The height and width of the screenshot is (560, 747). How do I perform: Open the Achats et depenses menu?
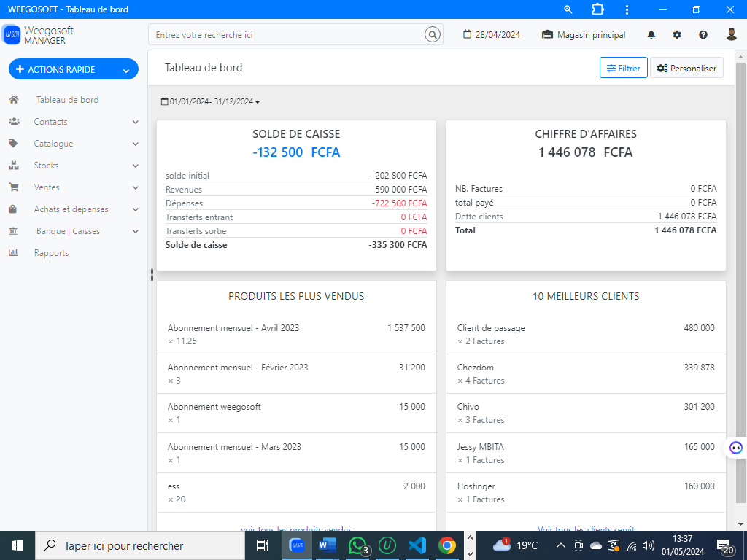(135, 209)
